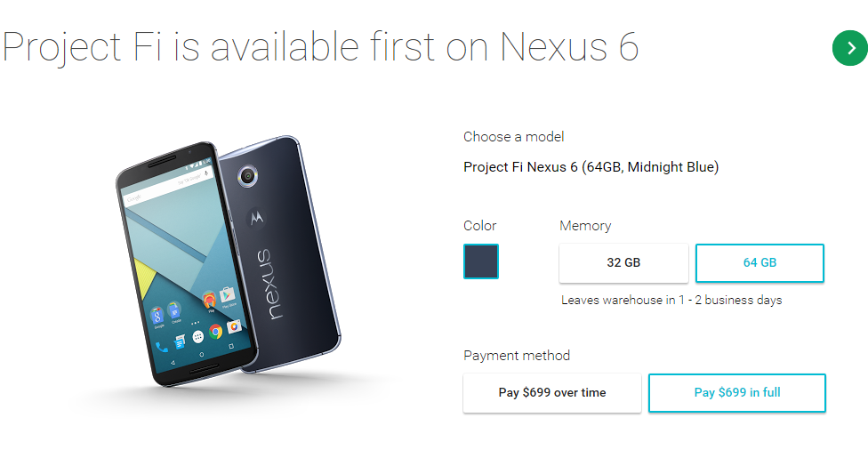Image resolution: width=868 pixels, height=474 pixels.
Task: Click the Play Store icon on phone
Action: (227, 294)
